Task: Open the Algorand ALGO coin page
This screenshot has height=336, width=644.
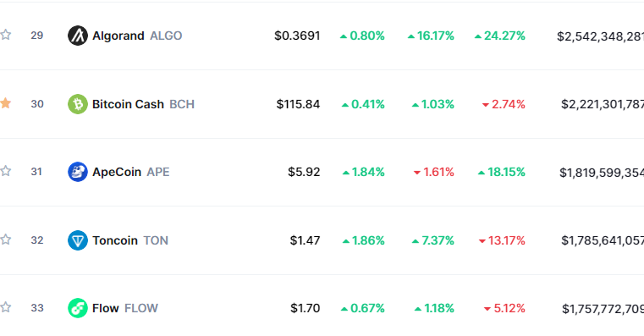Action: tap(137, 36)
